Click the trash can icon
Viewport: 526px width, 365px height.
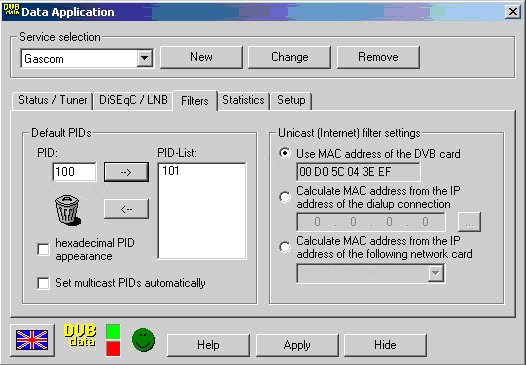(67, 210)
